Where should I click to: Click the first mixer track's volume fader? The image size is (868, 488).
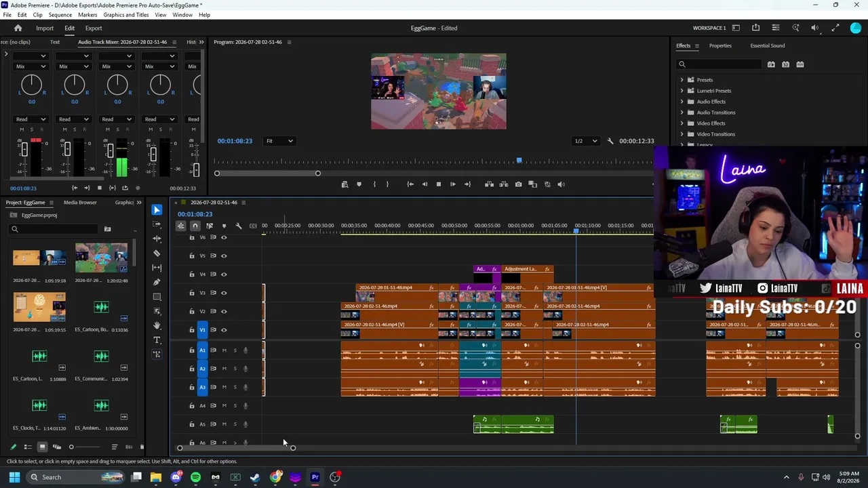click(24, 149)
